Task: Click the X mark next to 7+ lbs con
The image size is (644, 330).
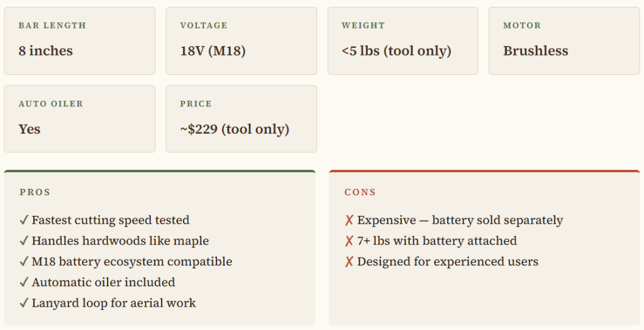Action: [349, 241]
